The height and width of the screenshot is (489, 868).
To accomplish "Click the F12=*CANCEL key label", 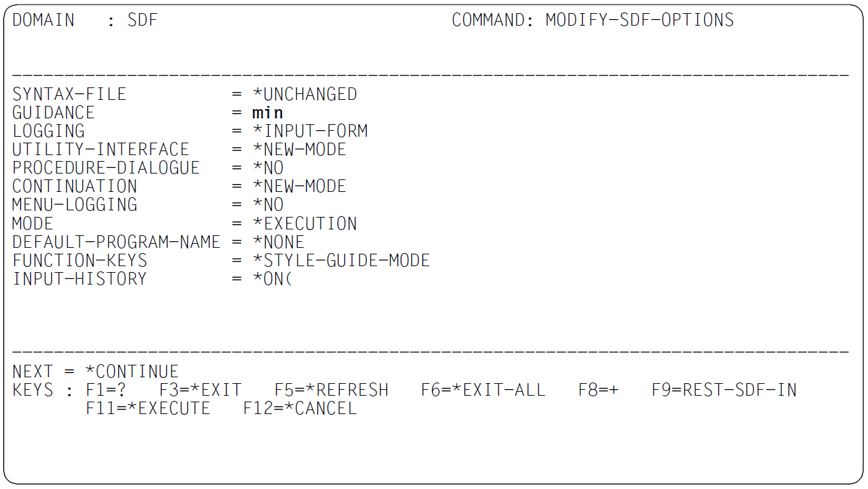I will [x=300, y=408].
